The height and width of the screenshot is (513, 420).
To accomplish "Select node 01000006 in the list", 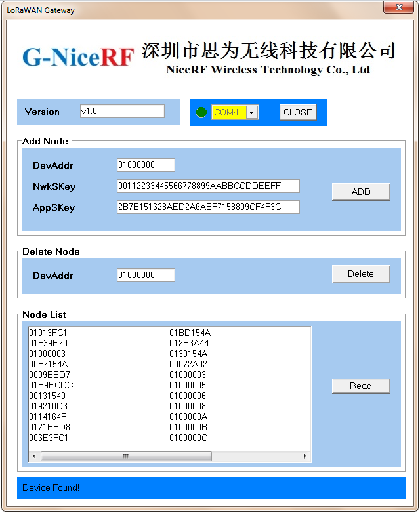I will click(188, 396).
